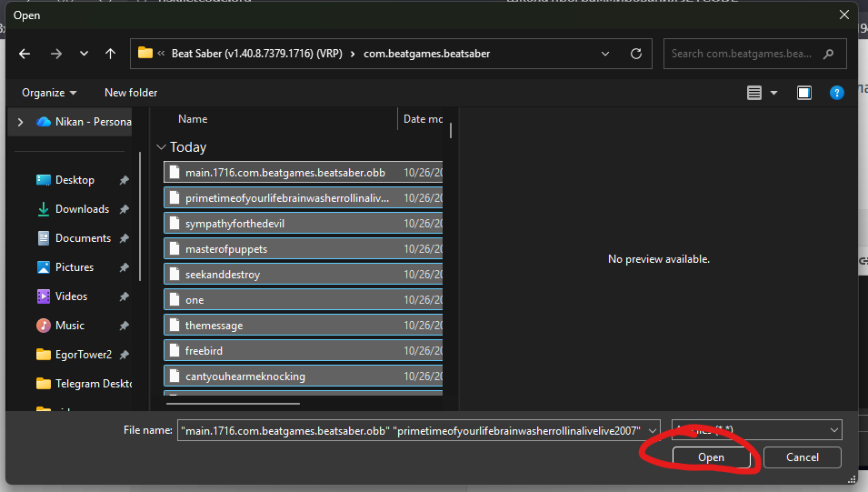868x492 pixels.
Task: Click the file icon of masterofpuppets
Action: pos(175,249)
